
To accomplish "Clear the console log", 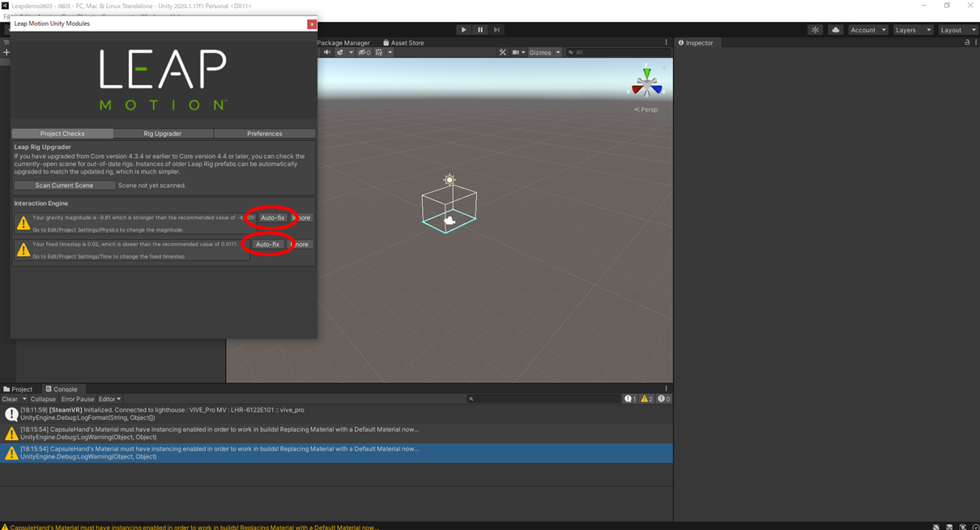I will click(x=10, y=400).
